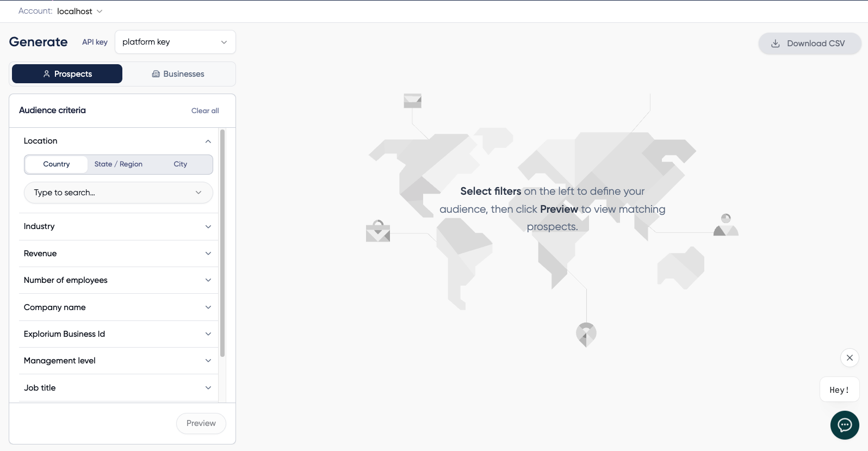Click the Generate page title
This screenshot has width=868, height=451.
click(x=38, y=42)
